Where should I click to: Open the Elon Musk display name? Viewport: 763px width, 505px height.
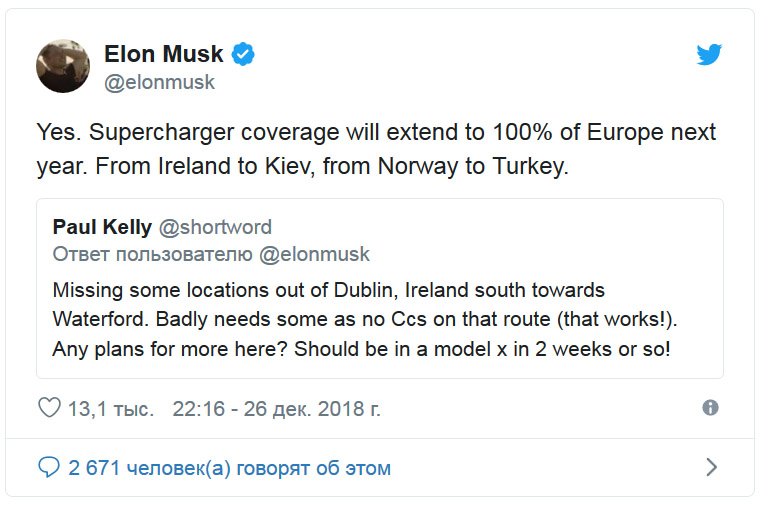coord(164,54)
